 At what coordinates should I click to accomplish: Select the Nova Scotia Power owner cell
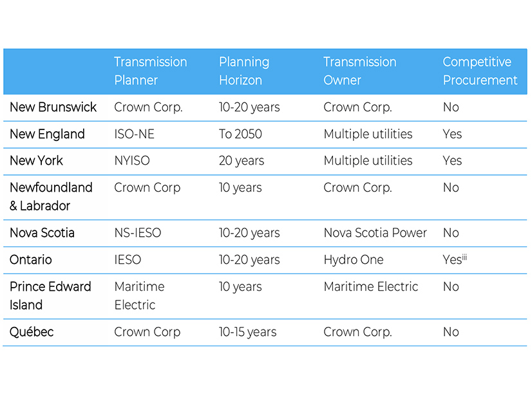375,233
